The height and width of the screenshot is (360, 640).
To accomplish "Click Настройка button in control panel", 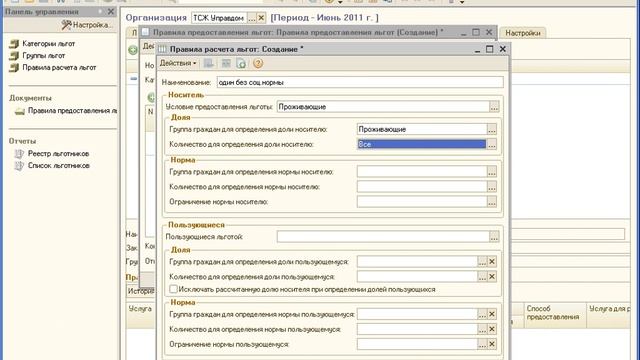I will point(86,25).
